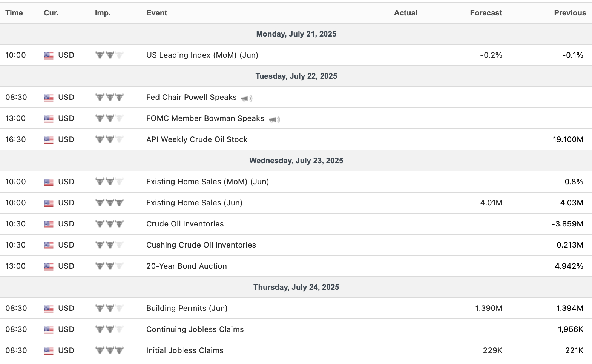Image resolution: width=592 pixels, height=364 pixels.
Task: Open the Cushing Crude Oil Inventories event
Action: pos(201,245)
